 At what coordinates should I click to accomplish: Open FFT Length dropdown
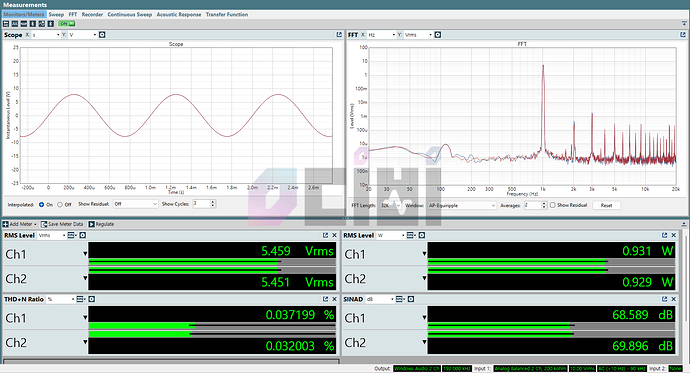click(x=391, y=205)
